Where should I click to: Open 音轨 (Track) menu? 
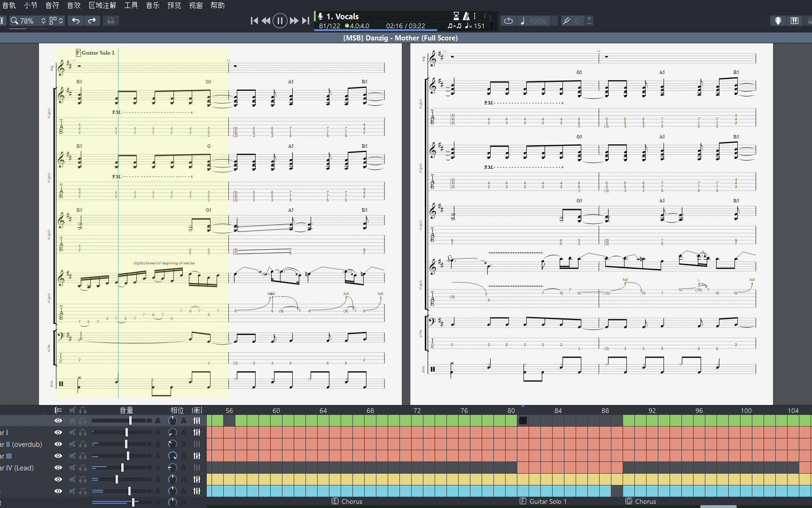[x=9, y=5]
